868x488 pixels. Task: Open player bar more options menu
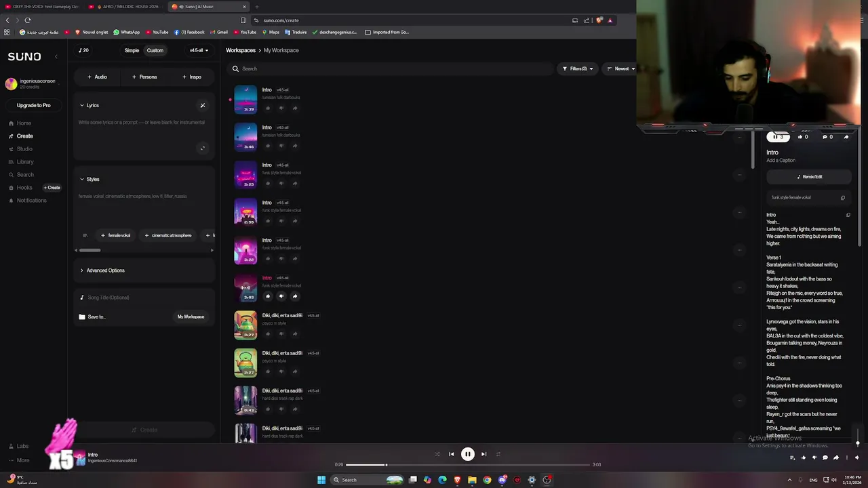(x=846, y=457)
